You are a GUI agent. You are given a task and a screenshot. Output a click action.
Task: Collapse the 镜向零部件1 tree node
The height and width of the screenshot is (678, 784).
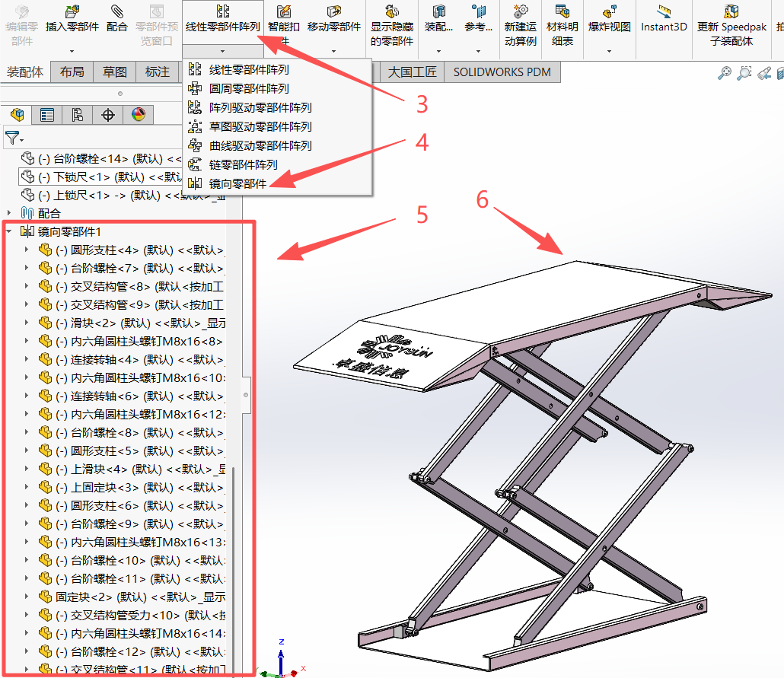click(x=9, y=231)
